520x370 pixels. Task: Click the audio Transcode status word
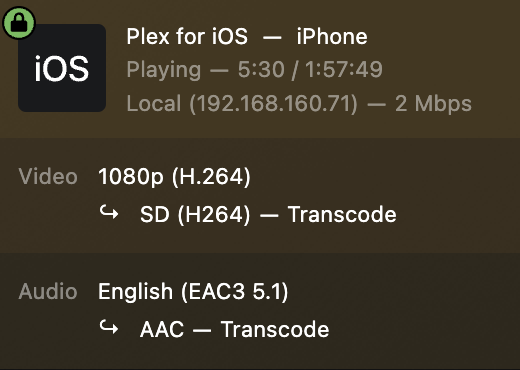point(275,329)
